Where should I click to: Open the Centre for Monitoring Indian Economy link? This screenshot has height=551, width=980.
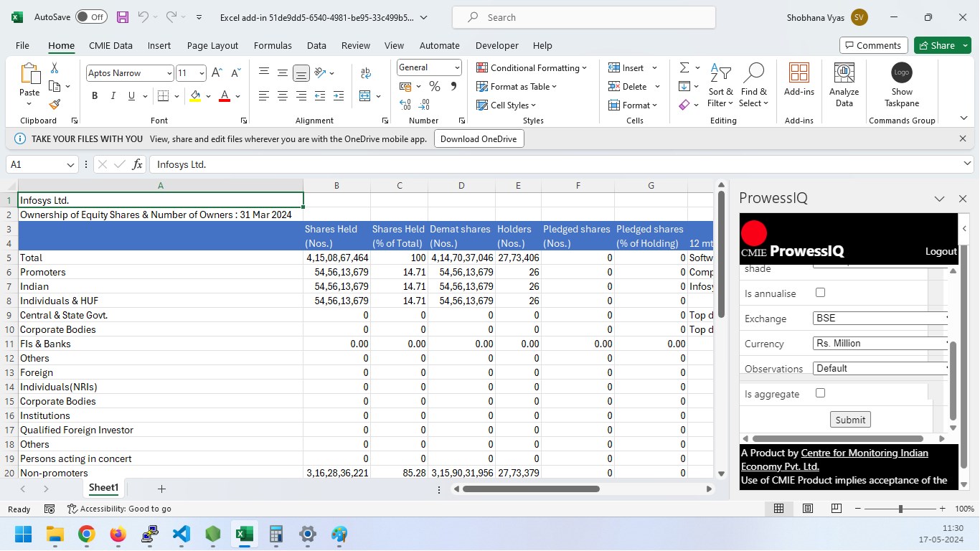click(x=834, y=460)
